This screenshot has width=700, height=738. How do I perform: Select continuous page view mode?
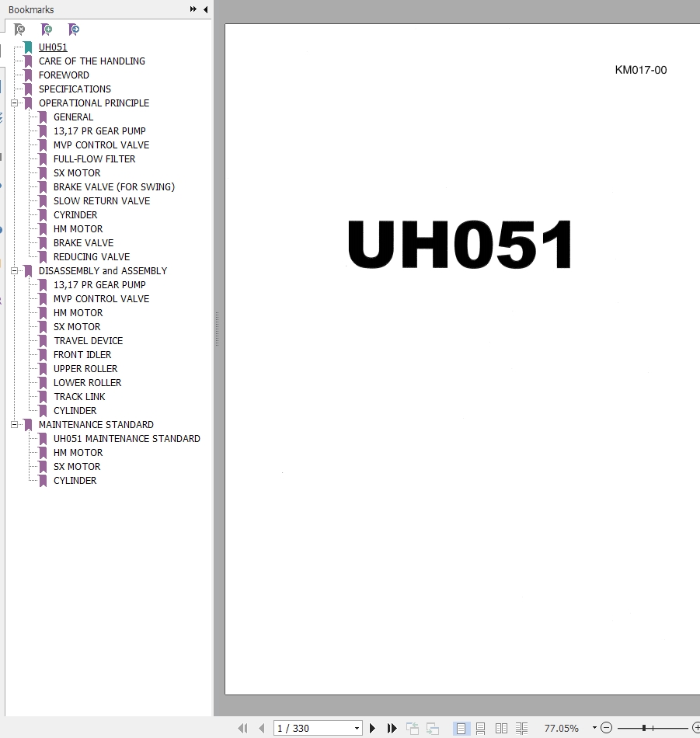tap(481, 728)
